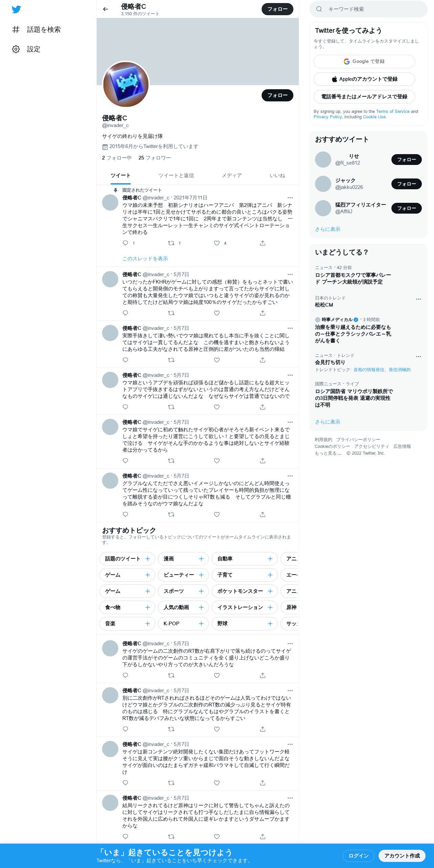Show more under いまどうしてる？
434x868 pixels.
point(328,422)
